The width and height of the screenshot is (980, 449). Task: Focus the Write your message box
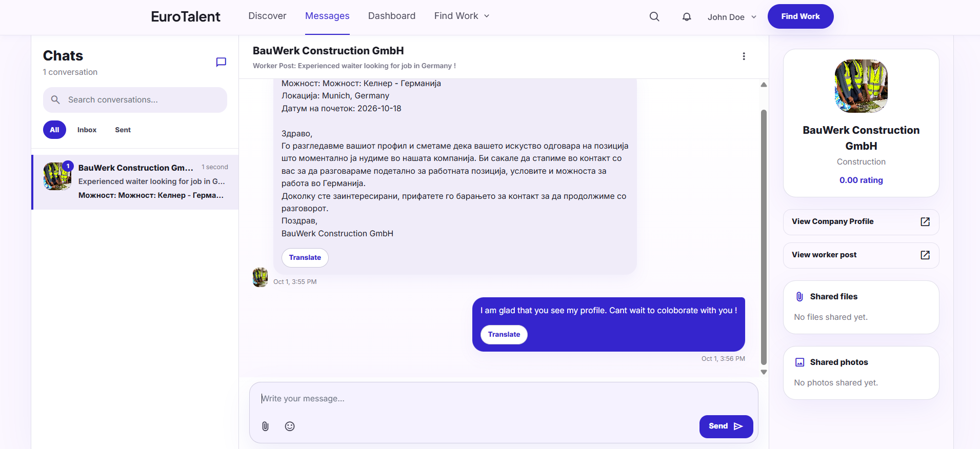coord(504,399)
